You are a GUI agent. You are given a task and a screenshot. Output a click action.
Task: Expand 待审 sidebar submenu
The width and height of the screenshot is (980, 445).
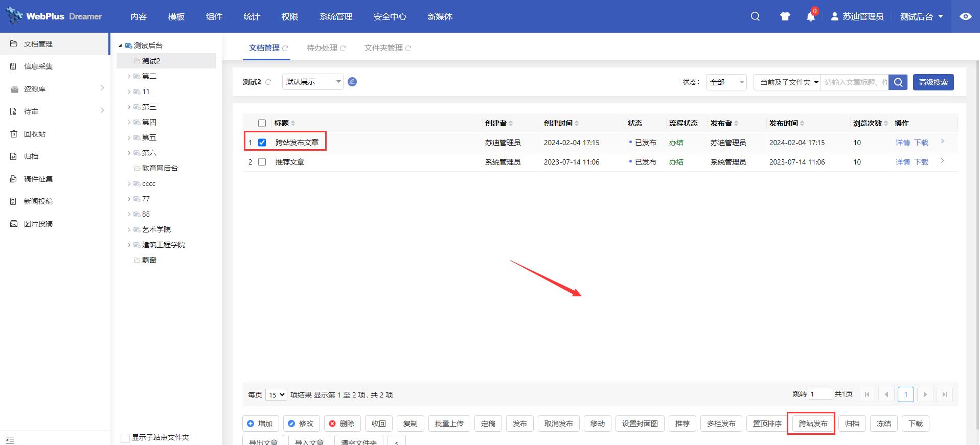tap(102, 110)
